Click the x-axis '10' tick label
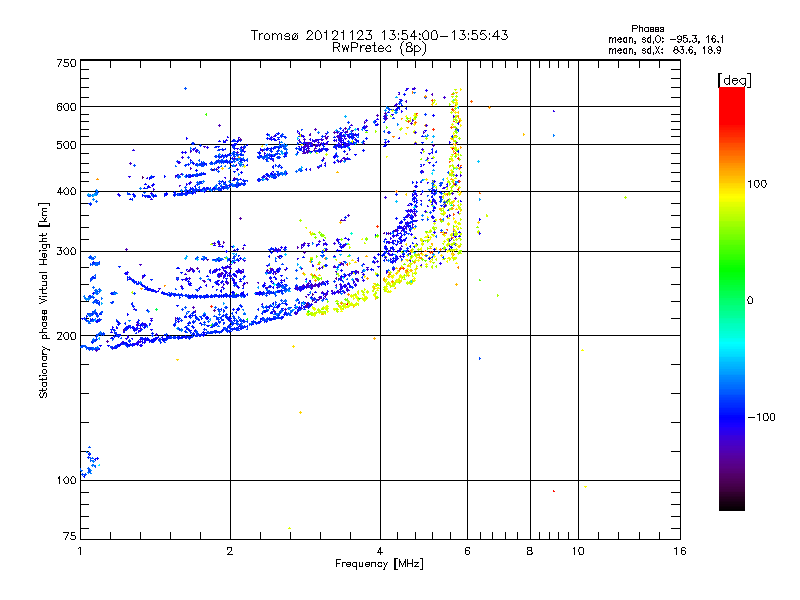Screen dimensions: 800x600 tap(578, 551)
